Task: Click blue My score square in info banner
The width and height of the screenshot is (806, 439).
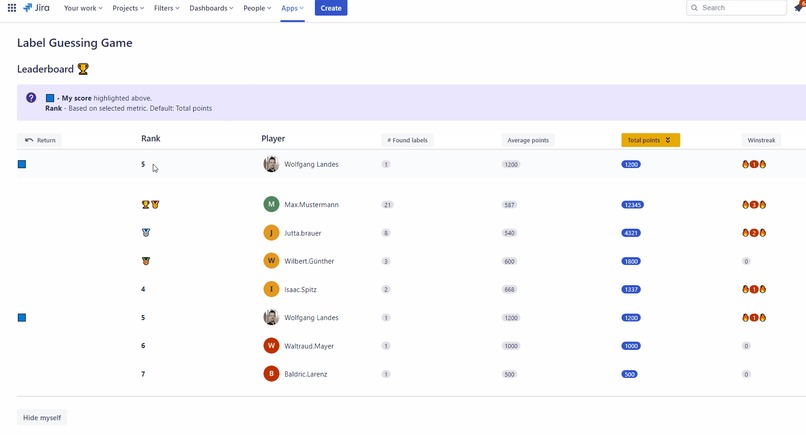Action: [x=50, y=98]
